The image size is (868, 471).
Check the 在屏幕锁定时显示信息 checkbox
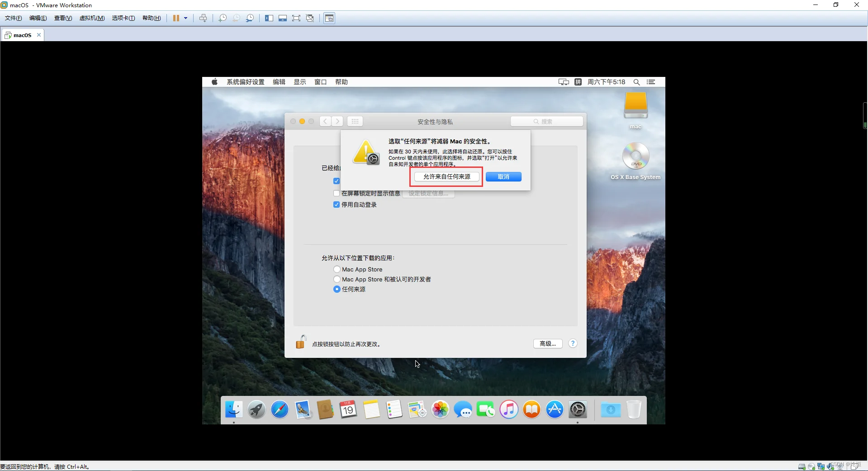[x=336, y=193]
